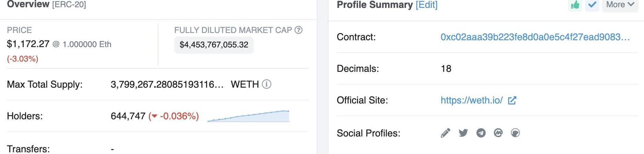Viewport: 644px width, 154px height.
Task: Click the Holders trend sparkline chart
Action: [249, 116]
